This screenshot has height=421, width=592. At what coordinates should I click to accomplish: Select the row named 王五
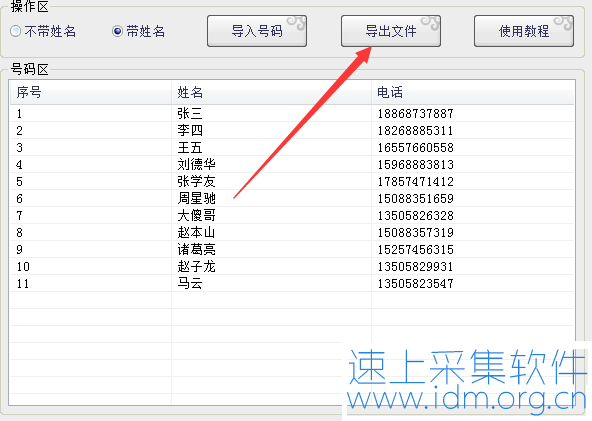292,147
